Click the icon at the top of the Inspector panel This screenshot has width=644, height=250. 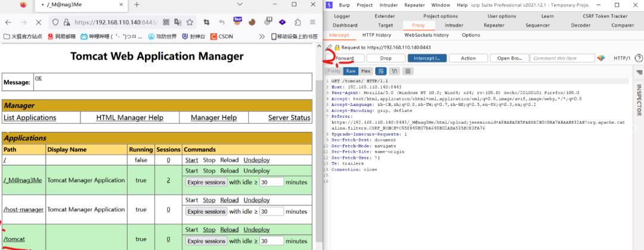point(639,72)
